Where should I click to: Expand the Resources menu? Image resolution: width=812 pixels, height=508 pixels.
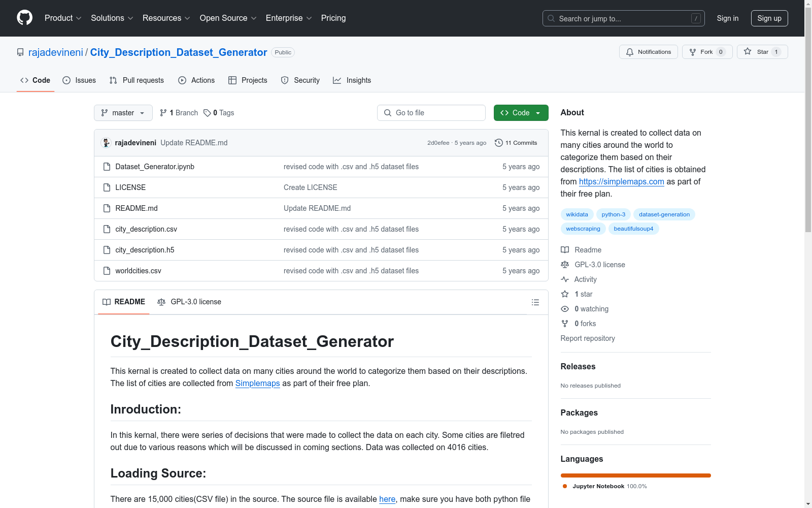(166, 18)
